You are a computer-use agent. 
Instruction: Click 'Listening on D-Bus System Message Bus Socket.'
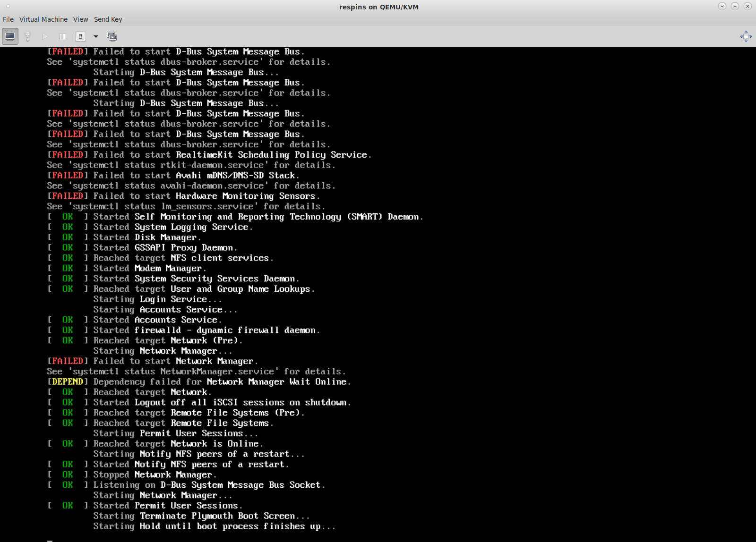pyautogui.click(x=209, y=485)
